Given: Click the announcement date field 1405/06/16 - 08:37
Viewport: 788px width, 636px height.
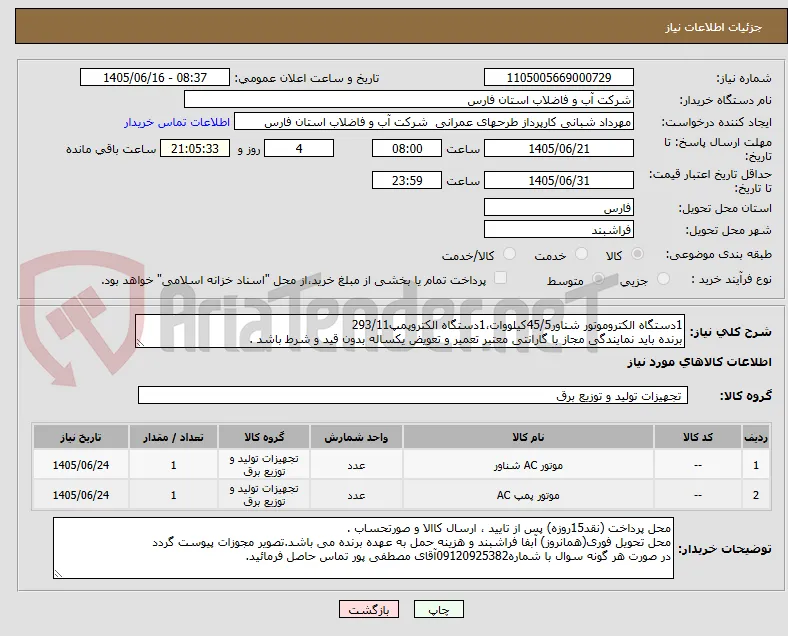Looking at the screenshot, I should tap(155, 77).
